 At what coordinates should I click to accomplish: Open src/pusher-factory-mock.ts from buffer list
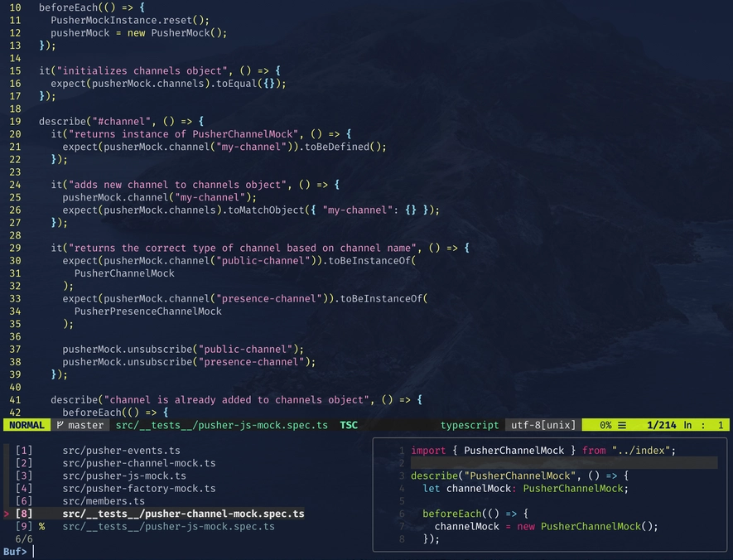[x=138, y=489]
